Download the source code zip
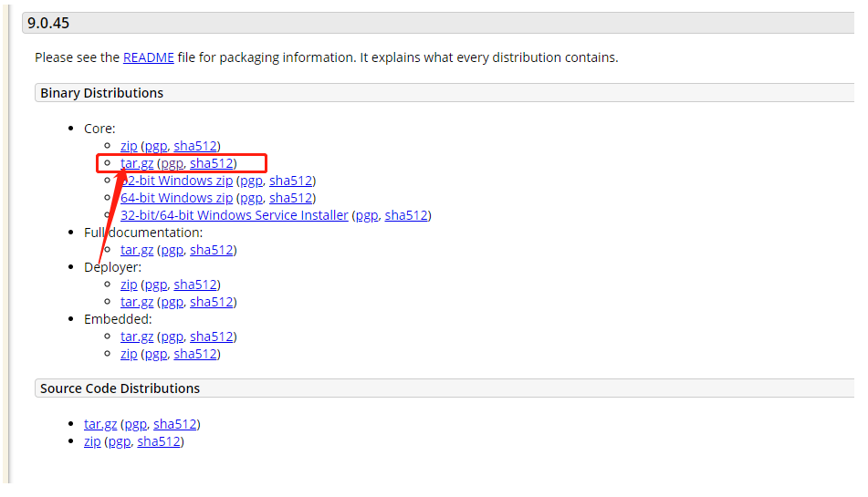868x497 pixels. click(92, 441)
